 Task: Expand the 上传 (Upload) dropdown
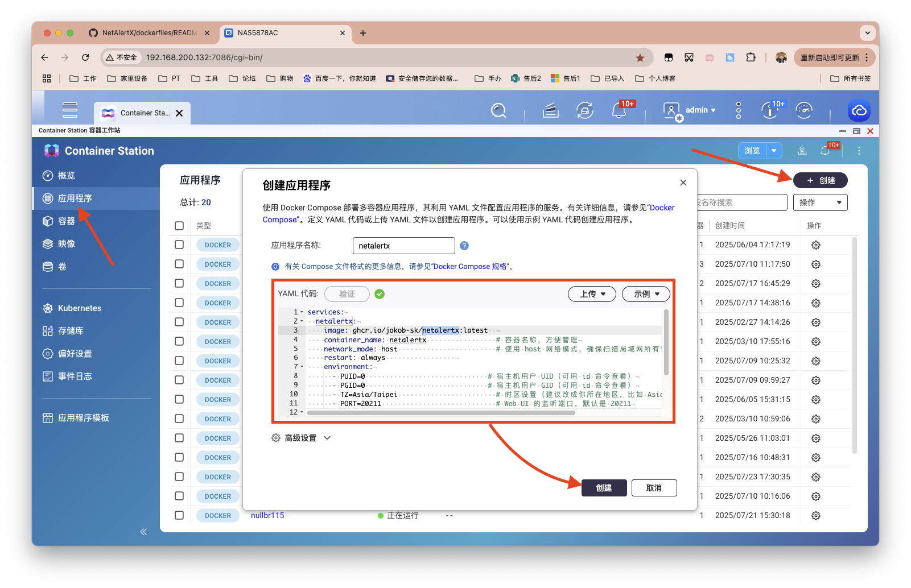point(591,294)
